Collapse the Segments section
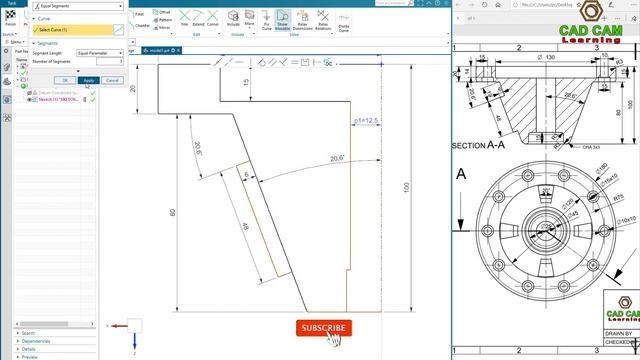640x360 pixels. click(x=34, y=43)
